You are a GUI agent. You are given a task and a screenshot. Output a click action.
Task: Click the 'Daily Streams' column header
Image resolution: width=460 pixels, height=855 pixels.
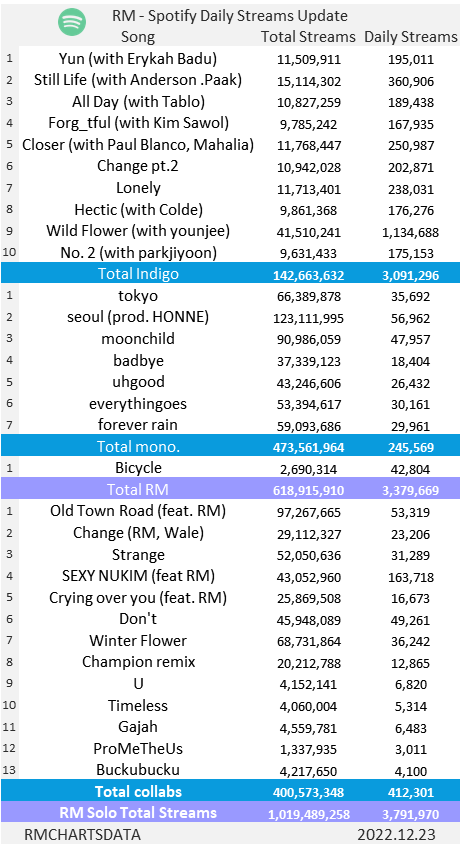411,37
